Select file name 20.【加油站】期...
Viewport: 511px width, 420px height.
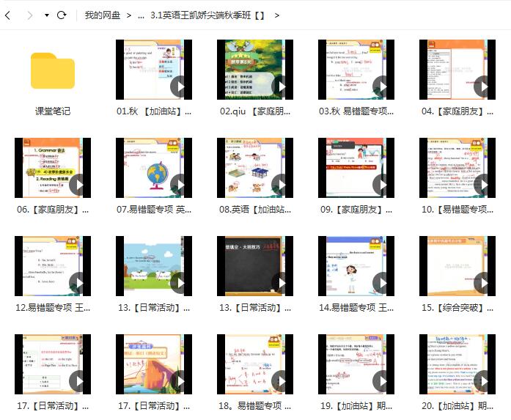[x=457, y=405]
